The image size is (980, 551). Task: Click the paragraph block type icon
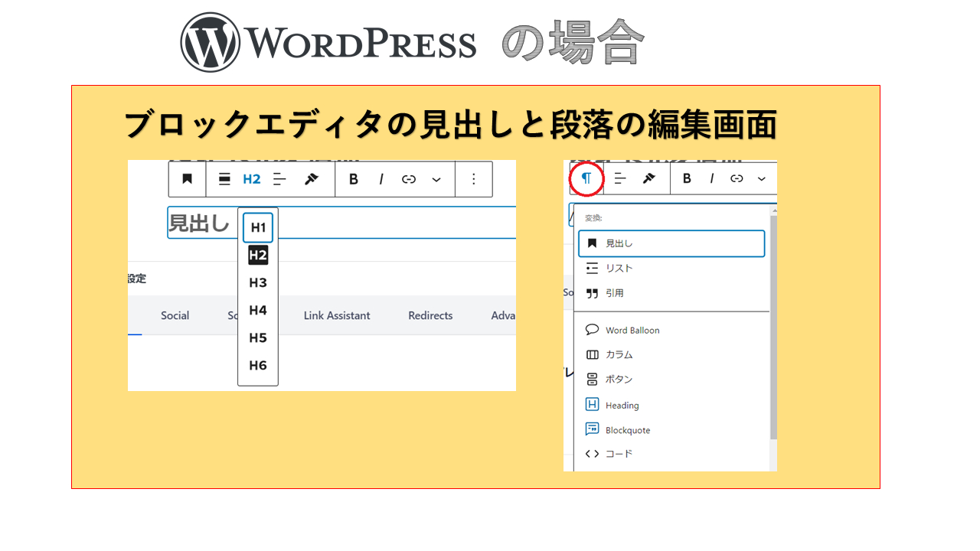(x=586, y=178)
